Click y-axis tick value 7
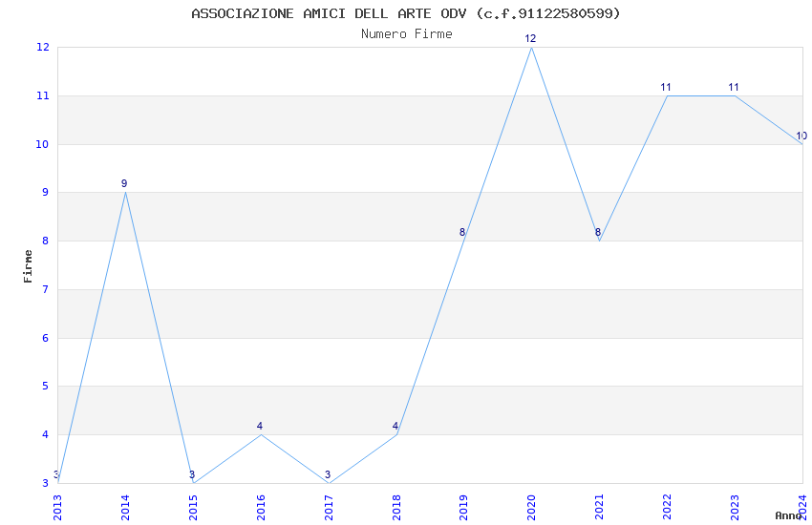Screen dimensions: 812x525 point(46,289)
